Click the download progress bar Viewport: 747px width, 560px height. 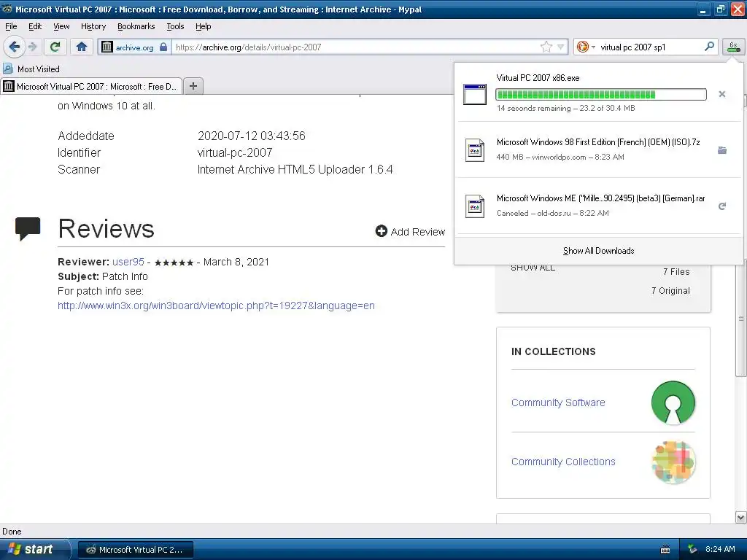pos(601,94)
